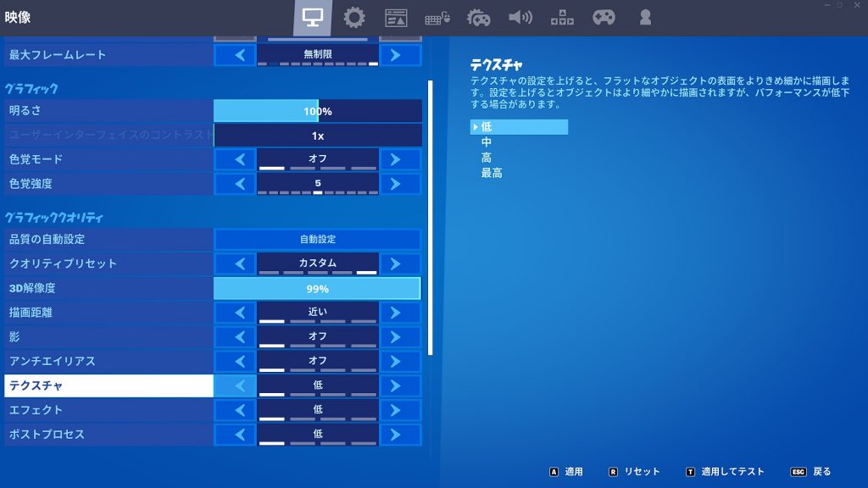Click the 自動設定 button
The width and height of the screenshot is (868, 488).
tap(318, 240)
